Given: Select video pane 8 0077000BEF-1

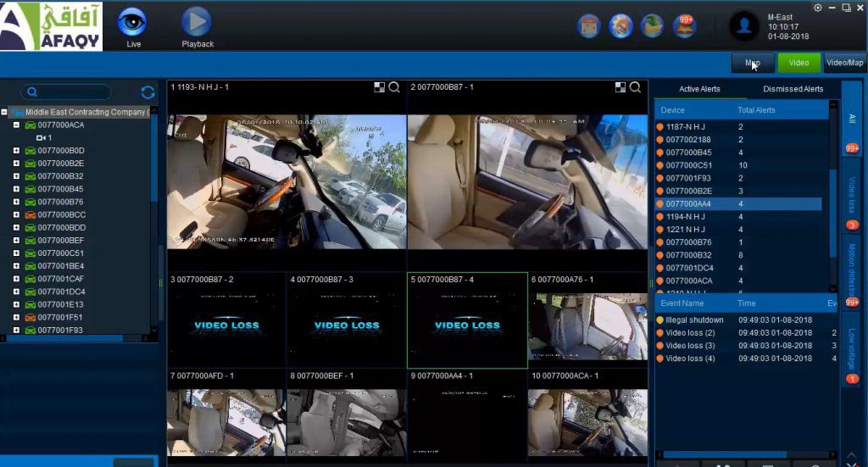Looking at the screenshot, I should pyautogui.click(x=347, y=415).
